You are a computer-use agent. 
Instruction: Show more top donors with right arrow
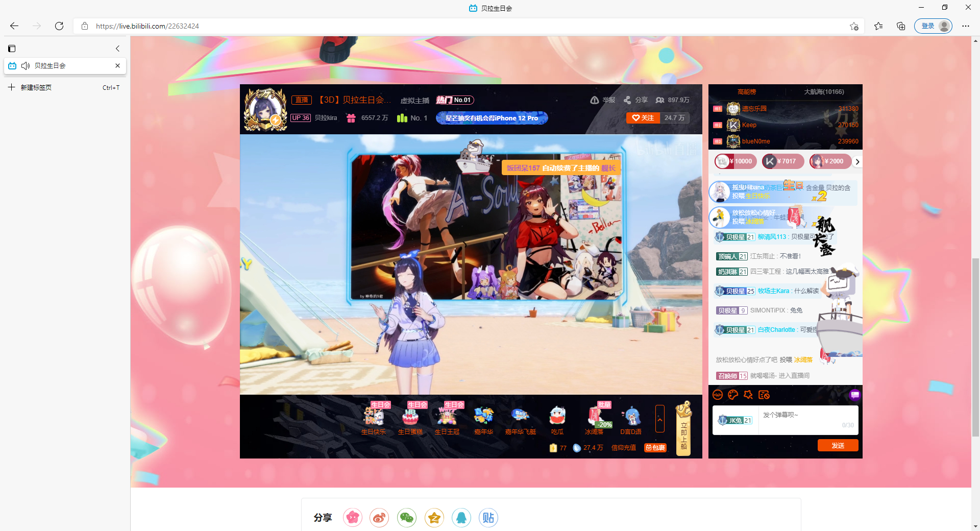click(857, 161)
